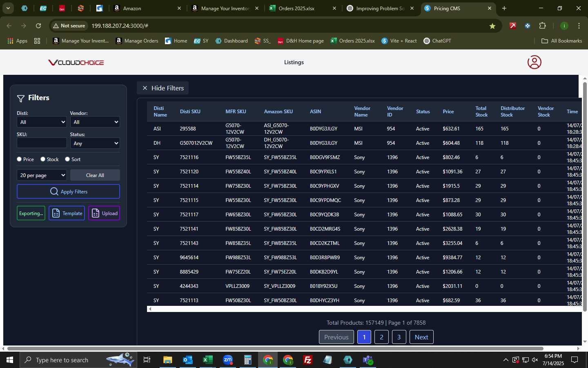Download the Template file

click(x=67, y=213)
